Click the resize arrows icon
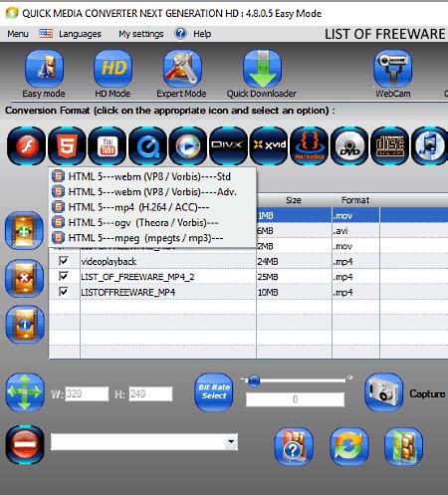The height and width of the screenshot is (495, 448). click(25, 392)
